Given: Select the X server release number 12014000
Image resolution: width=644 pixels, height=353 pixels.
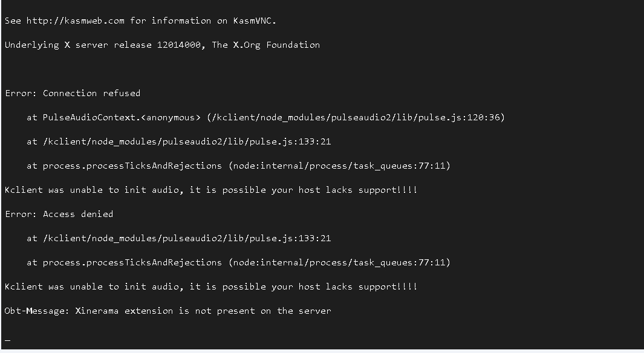Looking at the screenshot, I should coord(179,45).
